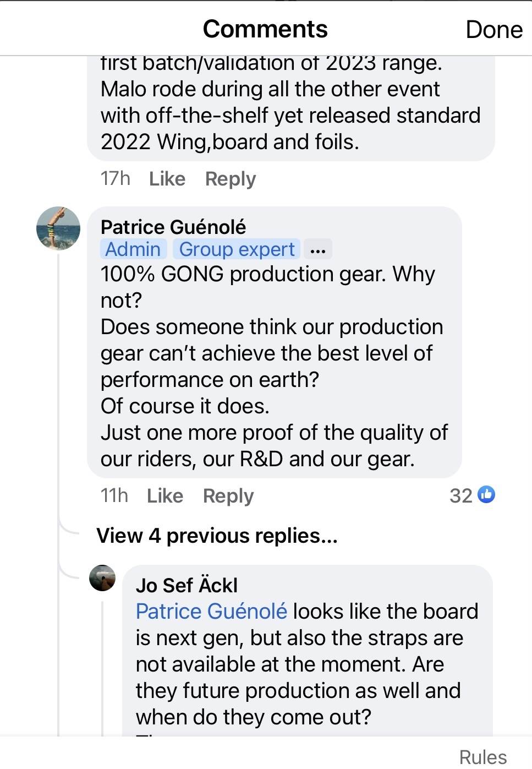Tap the Comments header title
The image size is (532, 769).
point(265,29)
